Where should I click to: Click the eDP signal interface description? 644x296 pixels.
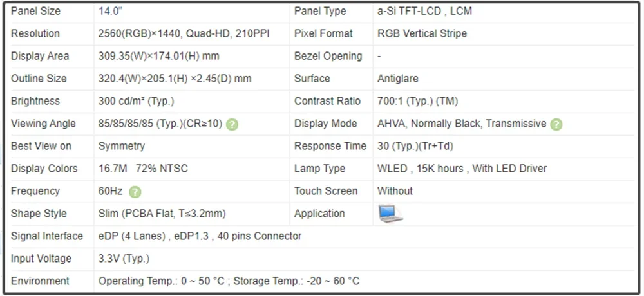(x=200, y=236)
